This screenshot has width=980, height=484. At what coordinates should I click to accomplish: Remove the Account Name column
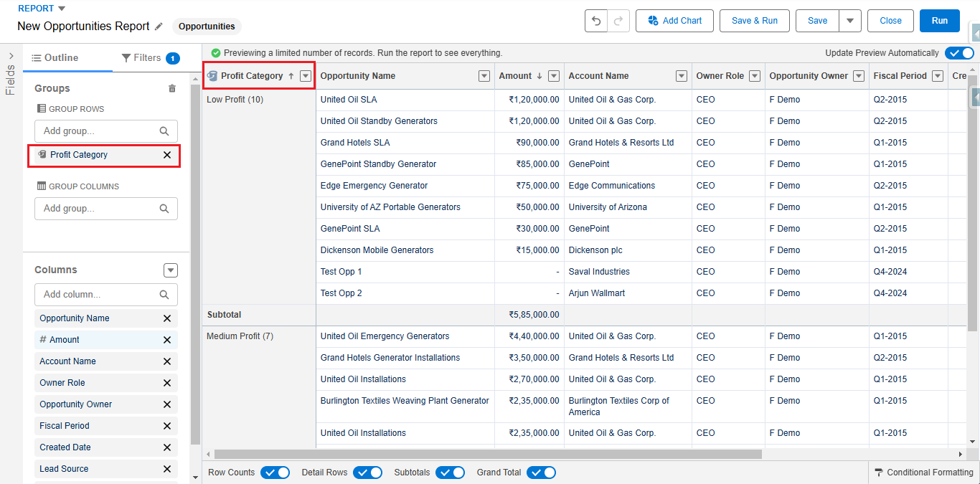pyautogui.click(x=167, y=361)
